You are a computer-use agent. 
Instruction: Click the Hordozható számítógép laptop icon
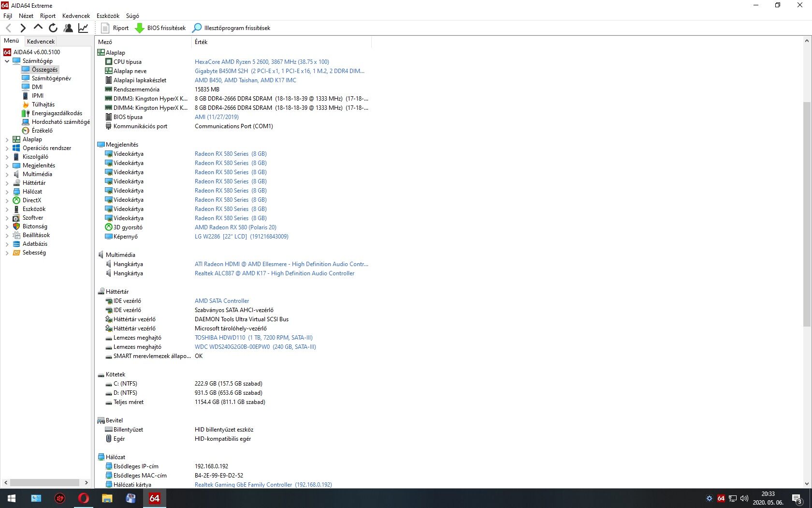[26, 122]
